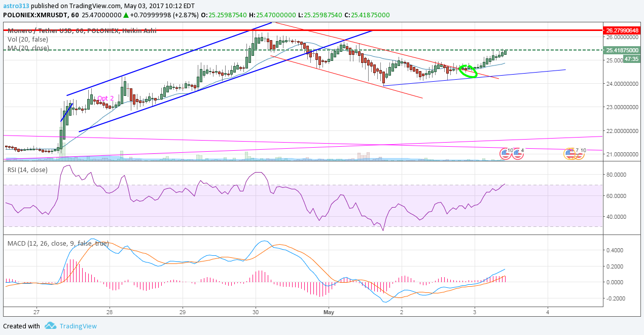
Task: Select the red 26.27990648 resistance price label
Action: pos(622,30)
